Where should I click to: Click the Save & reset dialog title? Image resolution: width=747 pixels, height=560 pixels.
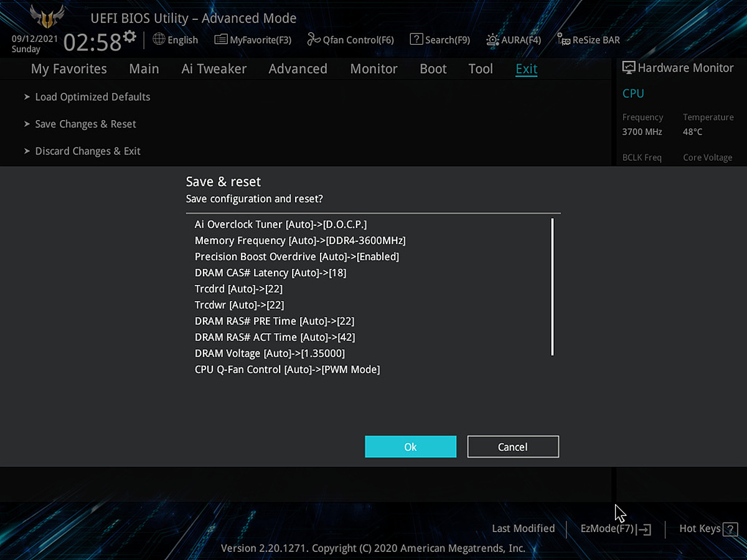pos(223,182)
